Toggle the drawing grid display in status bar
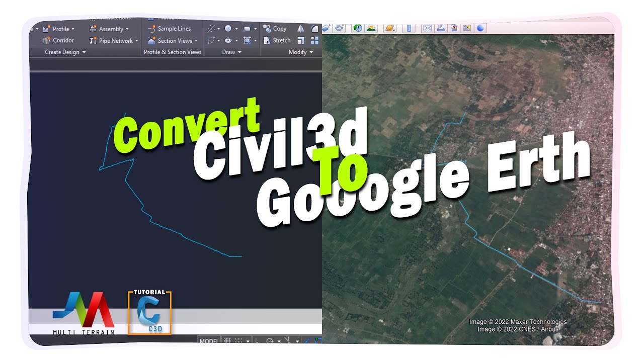644x362 pixels. [x=227, y=340]
